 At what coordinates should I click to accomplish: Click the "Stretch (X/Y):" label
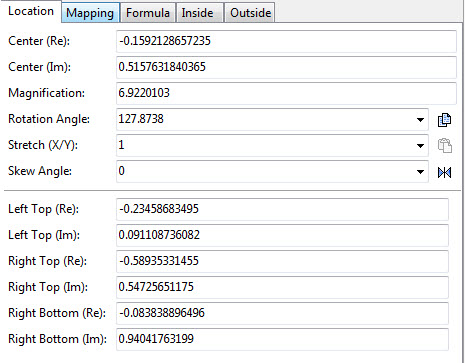coord(43,145)
